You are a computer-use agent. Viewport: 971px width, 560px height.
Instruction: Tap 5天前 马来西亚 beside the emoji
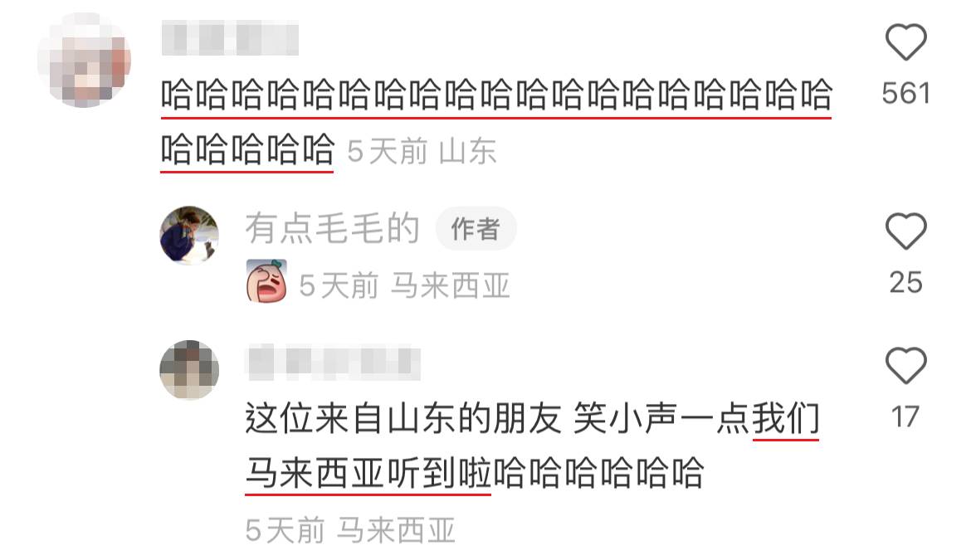[x=404, y=286]
